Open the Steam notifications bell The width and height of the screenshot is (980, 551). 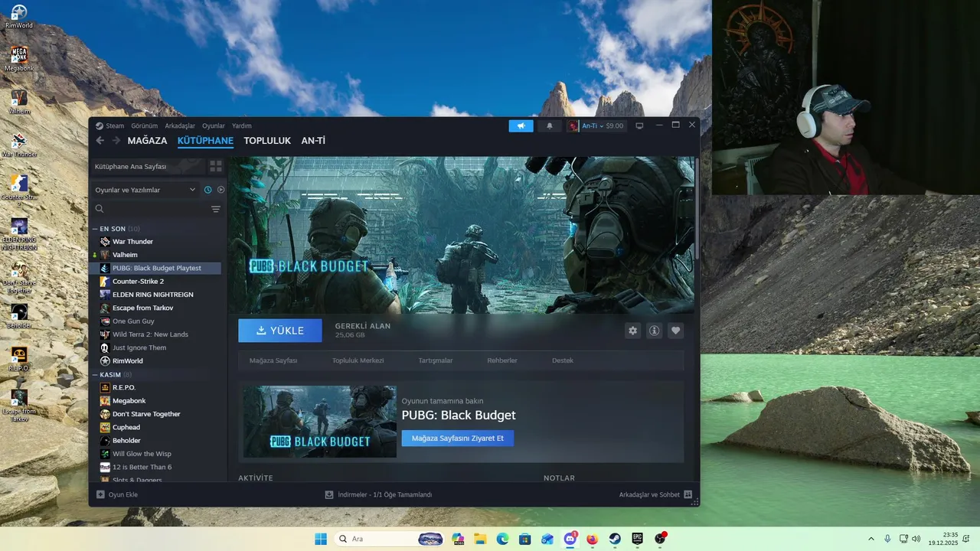click(549, 126)
